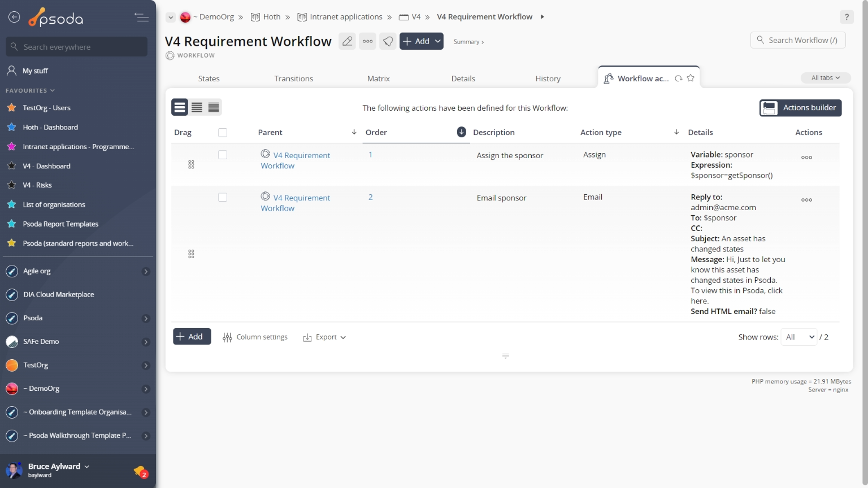Open the TestOrg - Users favourite star
This screenshot has width=868, height=488.
tap(11, 107)
